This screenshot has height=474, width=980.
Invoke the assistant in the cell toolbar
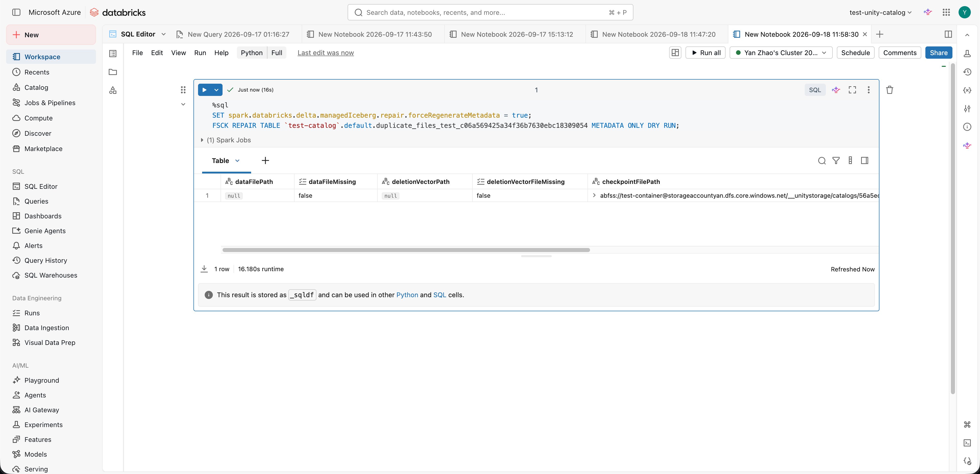[x=836, y=90]
